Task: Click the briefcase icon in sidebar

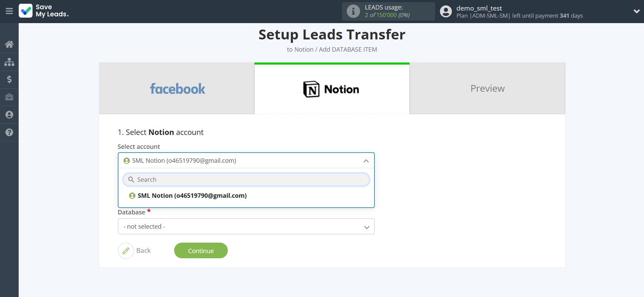Action: 9,97
